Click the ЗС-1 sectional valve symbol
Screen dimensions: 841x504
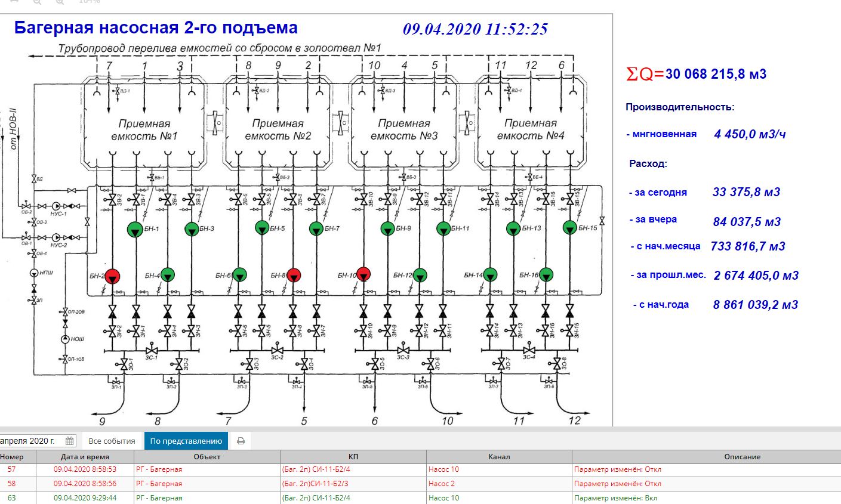pyautogui.click(x=152, y=350)
